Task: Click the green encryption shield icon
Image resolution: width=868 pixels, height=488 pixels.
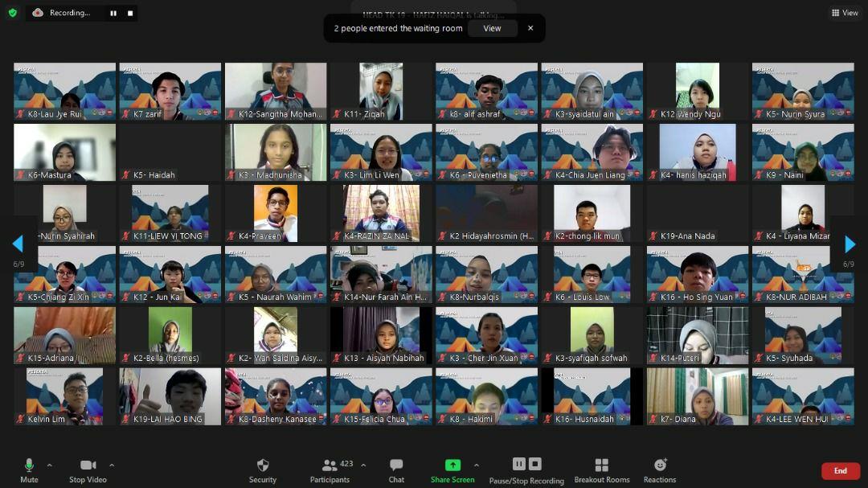Action: [x=12, y=13]
